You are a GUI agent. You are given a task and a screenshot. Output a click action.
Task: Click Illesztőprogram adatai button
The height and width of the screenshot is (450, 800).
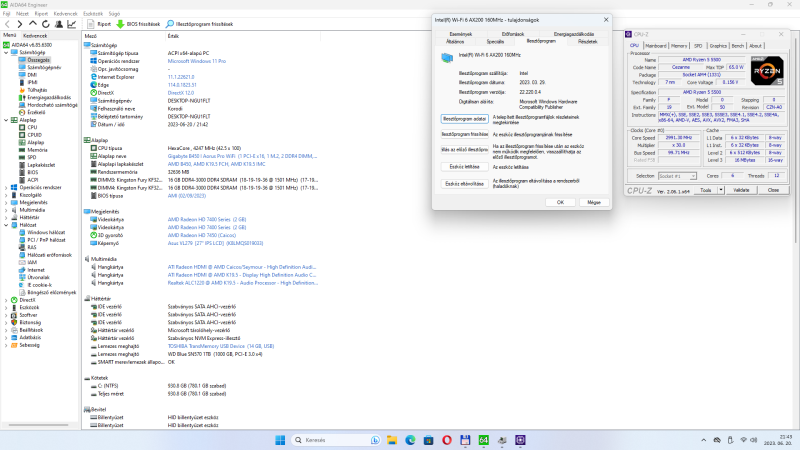coord(464,119)
